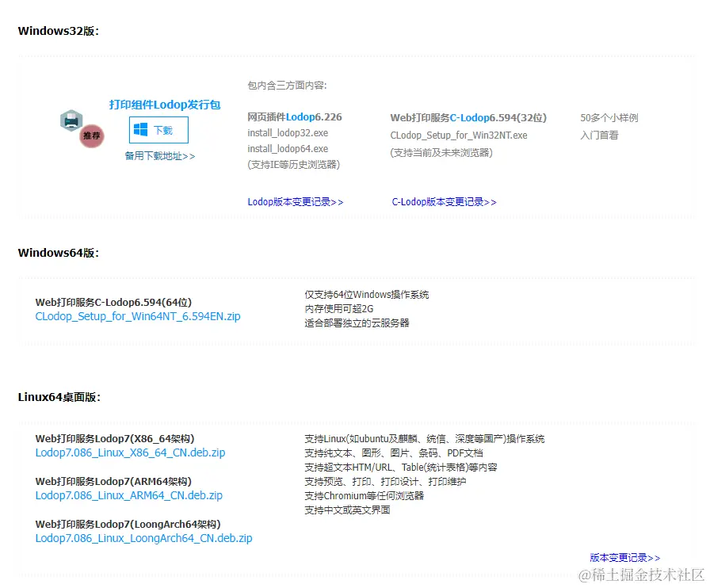Click Web打印服务Lodop7(ARM64架构) heading
Image resolution: width=710 pixels, height=588 pixels.
113,481
